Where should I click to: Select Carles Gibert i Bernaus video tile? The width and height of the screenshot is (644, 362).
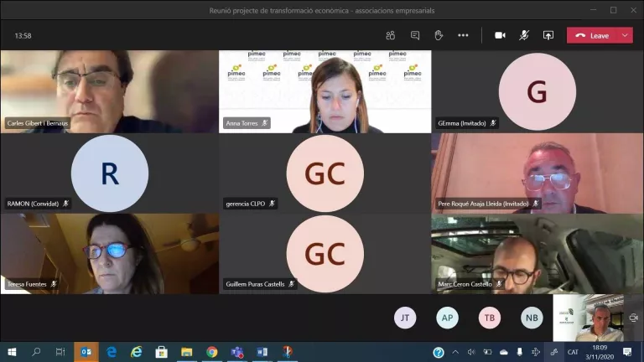110,91
